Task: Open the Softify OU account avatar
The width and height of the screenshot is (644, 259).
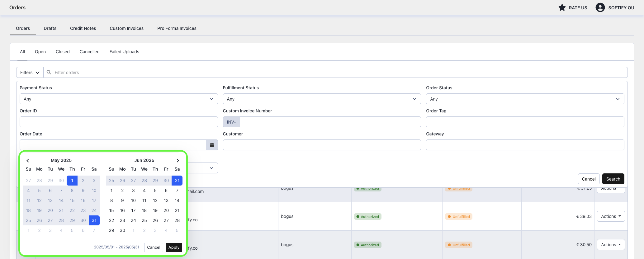Action: 600,8
